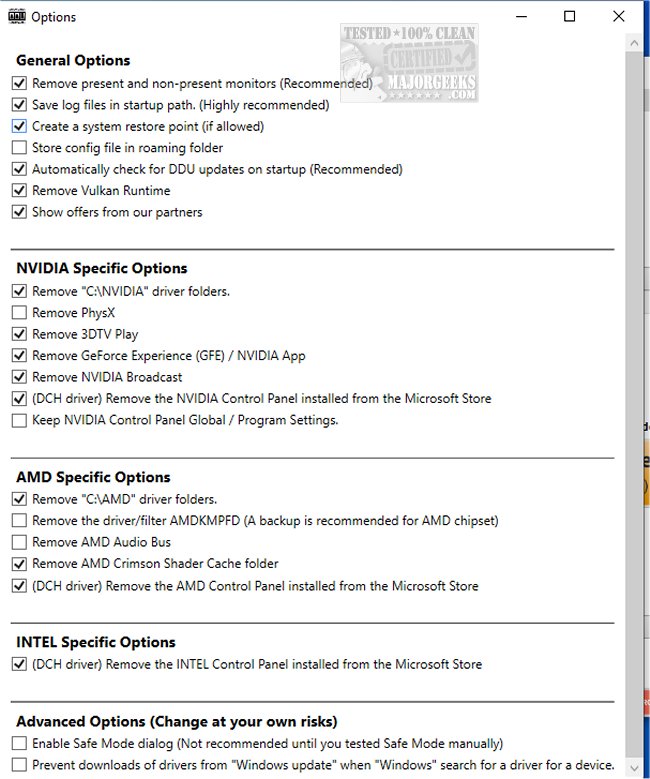Minimize the Options window
This screenshot has width=650, height=779.
522,16
